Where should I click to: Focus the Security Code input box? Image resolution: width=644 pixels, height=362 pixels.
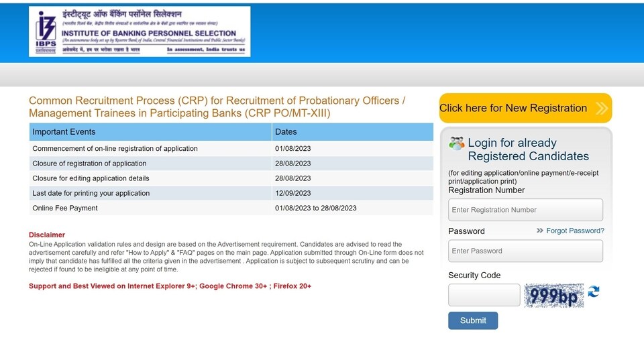(484, 295)
